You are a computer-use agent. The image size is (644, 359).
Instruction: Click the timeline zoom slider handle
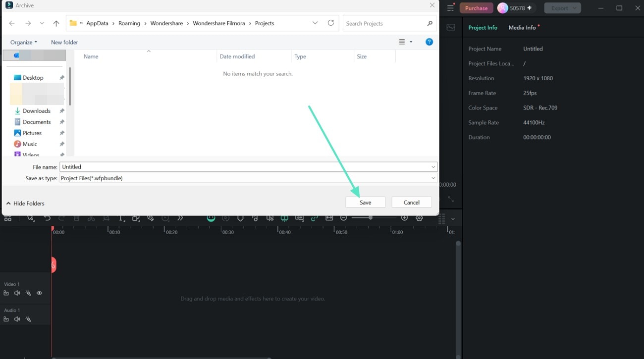pos(371,218)
